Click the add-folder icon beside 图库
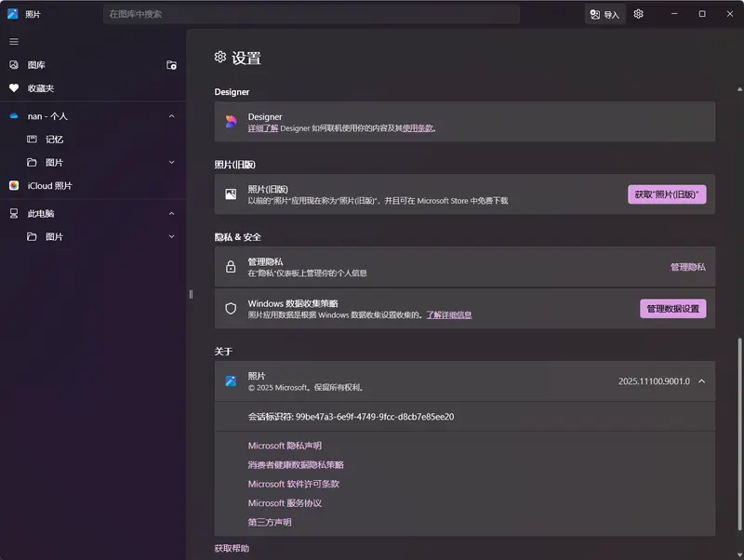This screenshot has height=560, width=744. 171,65
